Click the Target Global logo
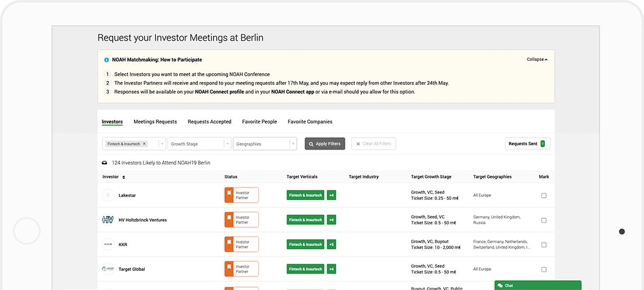 (x=108, y=269)
